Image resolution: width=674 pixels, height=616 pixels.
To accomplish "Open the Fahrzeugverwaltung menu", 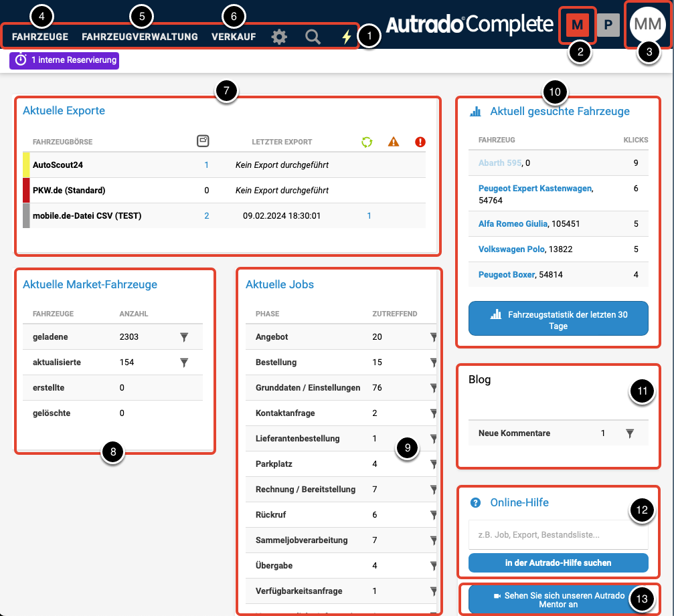I will 140,37.
